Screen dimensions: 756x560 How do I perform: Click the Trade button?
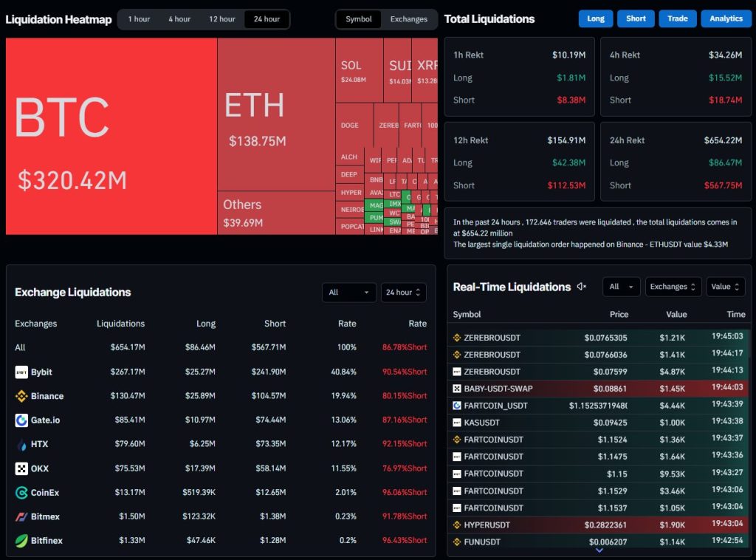pos(678,18)
